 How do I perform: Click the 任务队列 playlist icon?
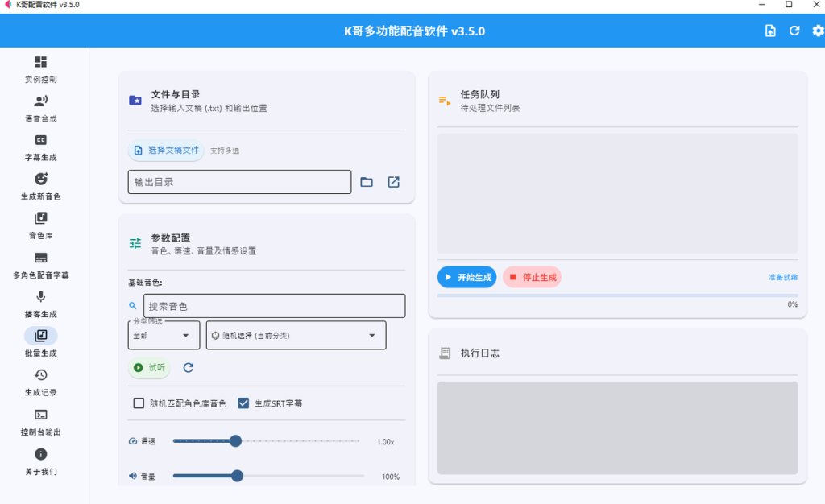(x=445, y=101)
